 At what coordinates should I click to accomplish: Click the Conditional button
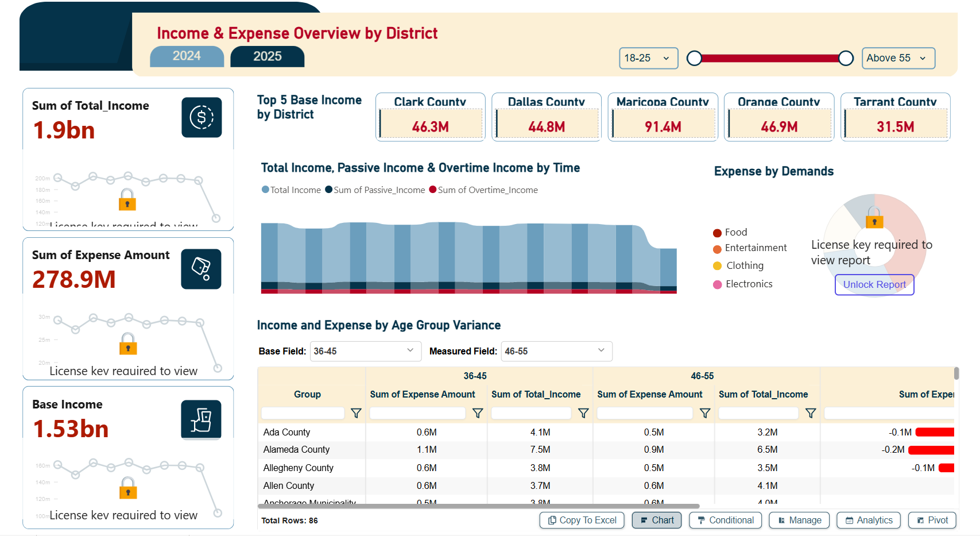(726, 520)
